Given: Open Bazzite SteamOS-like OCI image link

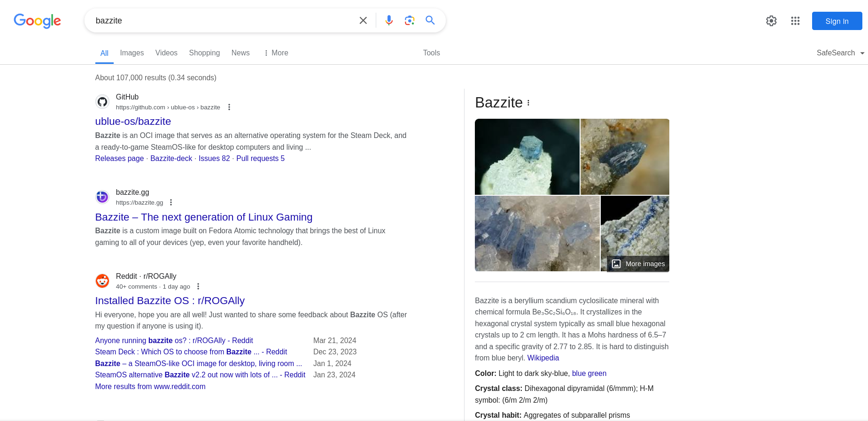Looking at the screenshot, I should tap(199, 364).
